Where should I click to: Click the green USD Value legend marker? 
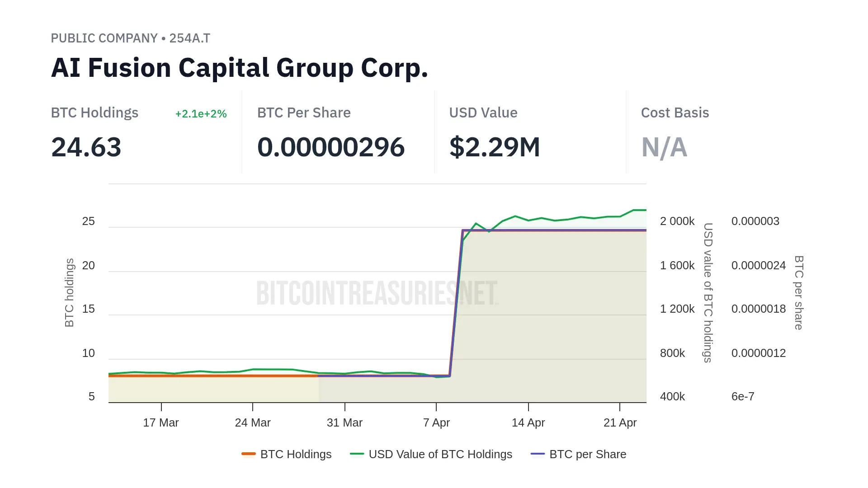pos(357,454)
